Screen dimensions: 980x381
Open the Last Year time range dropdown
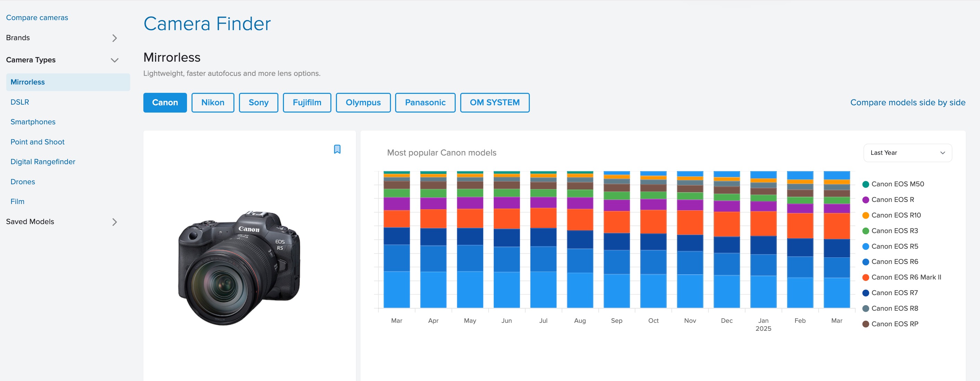907,153
